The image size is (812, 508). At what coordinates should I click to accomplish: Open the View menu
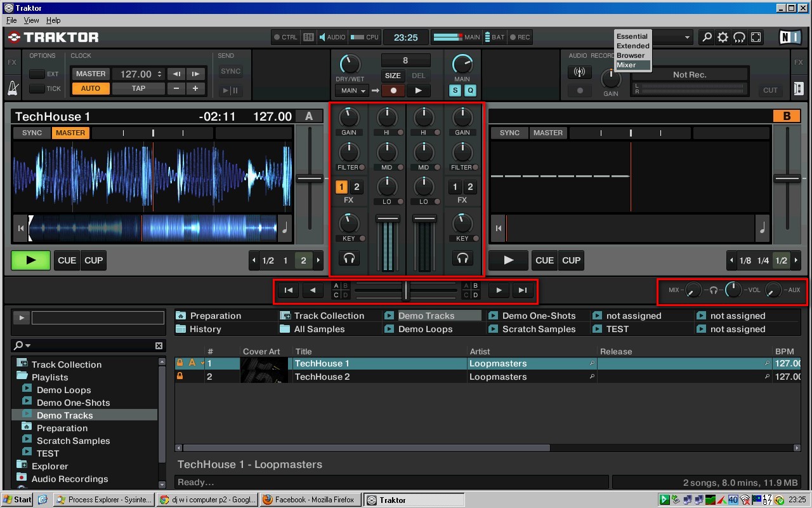[31, 20]
